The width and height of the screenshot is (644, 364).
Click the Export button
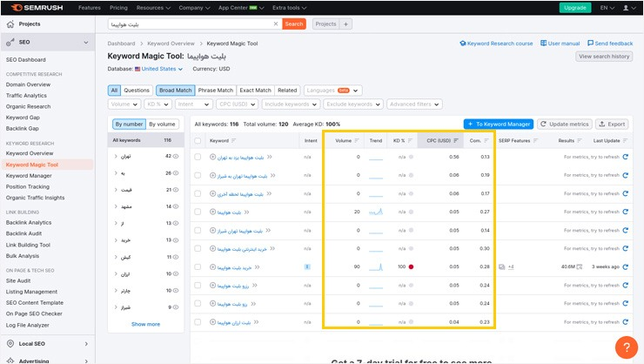point(612,124)
